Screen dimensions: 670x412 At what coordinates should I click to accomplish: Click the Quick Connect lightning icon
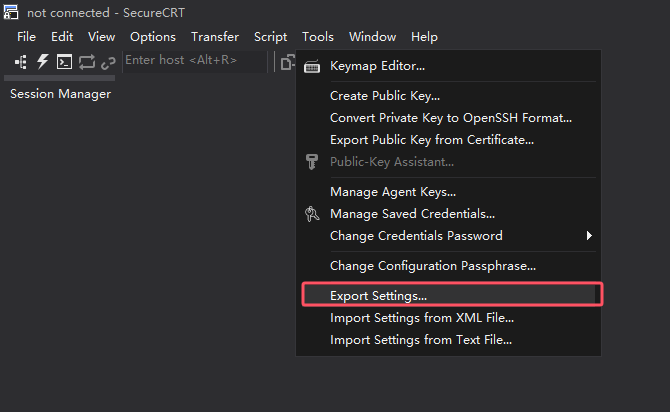42,62
